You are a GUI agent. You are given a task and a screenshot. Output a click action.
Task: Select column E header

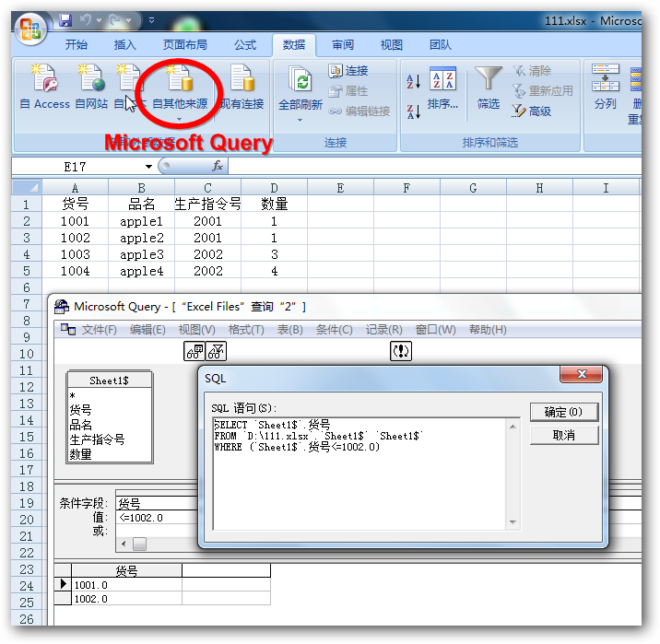click(340, 188)
